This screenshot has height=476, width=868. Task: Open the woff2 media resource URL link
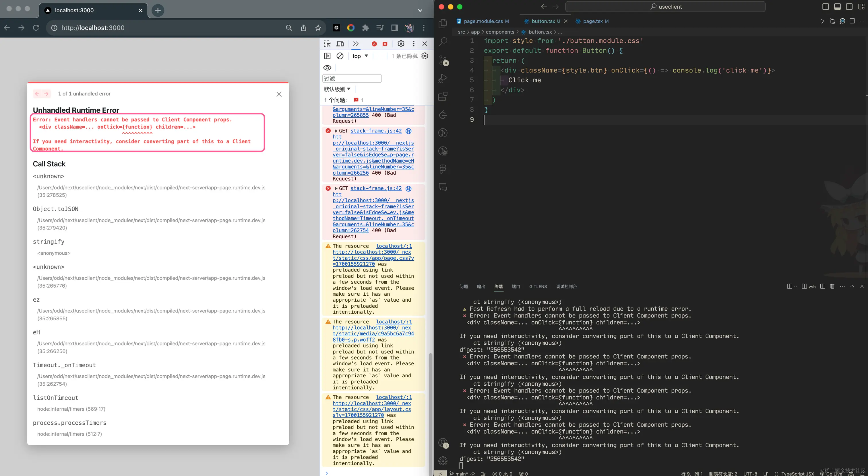373,333
